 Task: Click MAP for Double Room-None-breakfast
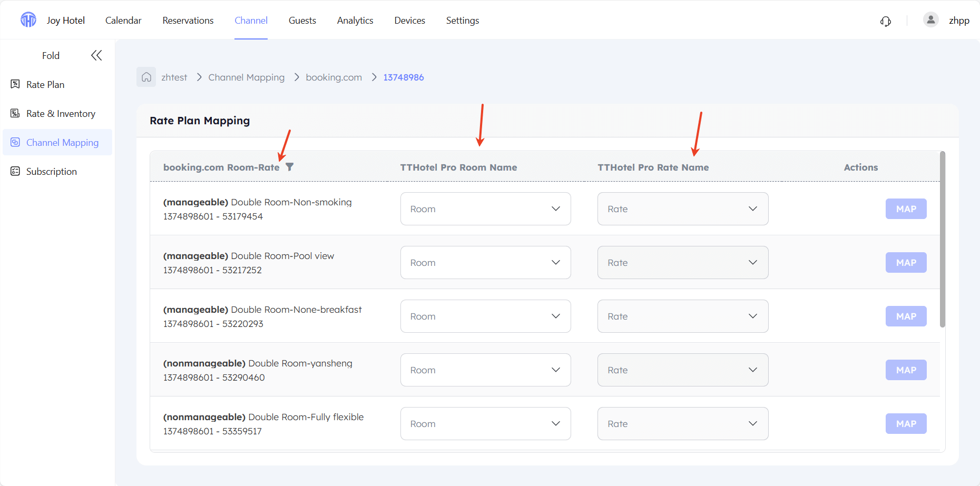click(906, 316)
